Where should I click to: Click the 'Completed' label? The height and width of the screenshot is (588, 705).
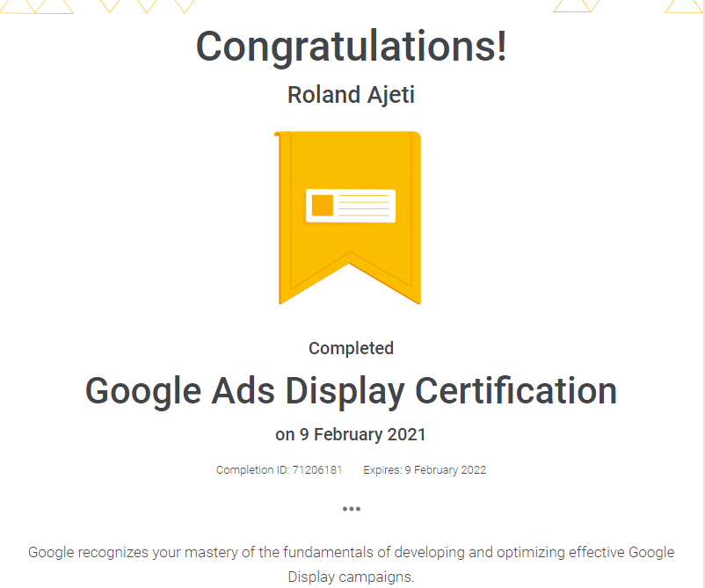tap(351, 348)
